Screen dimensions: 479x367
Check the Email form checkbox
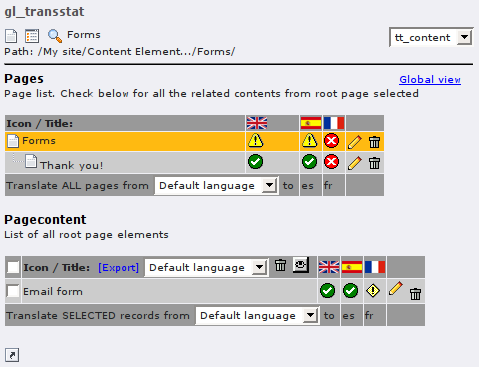click(x=13, y=291)
